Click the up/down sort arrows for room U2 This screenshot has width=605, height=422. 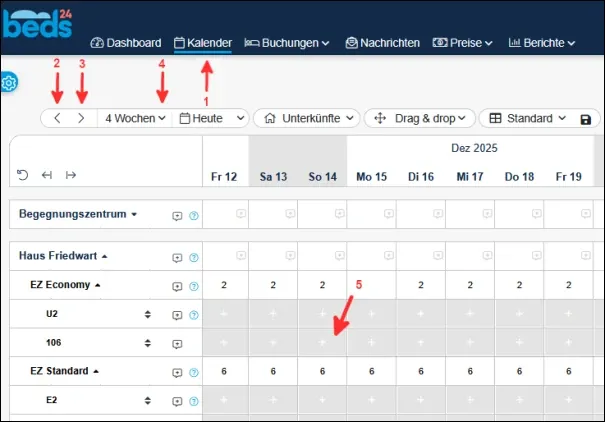(148, 314)
